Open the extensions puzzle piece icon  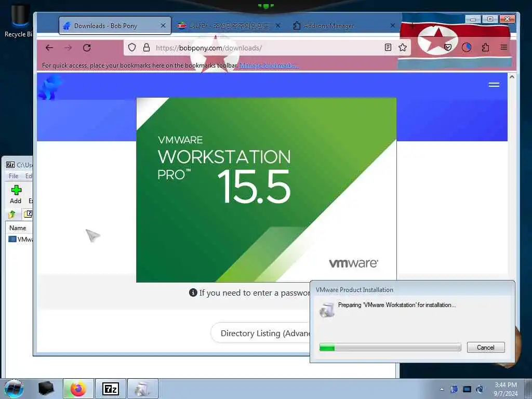[x=486, y=47]
